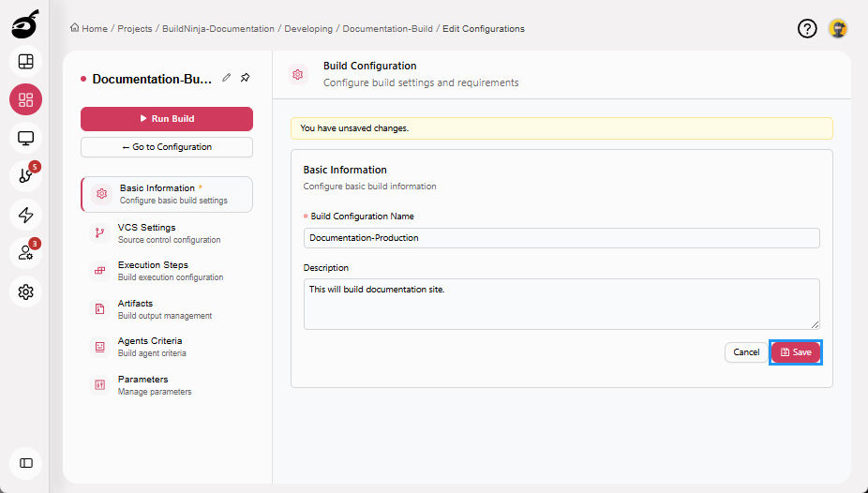Click 'Configure basic build information' text
Image resolution: width=868 pixels, height=493 pixels.
tap(369, 187)
